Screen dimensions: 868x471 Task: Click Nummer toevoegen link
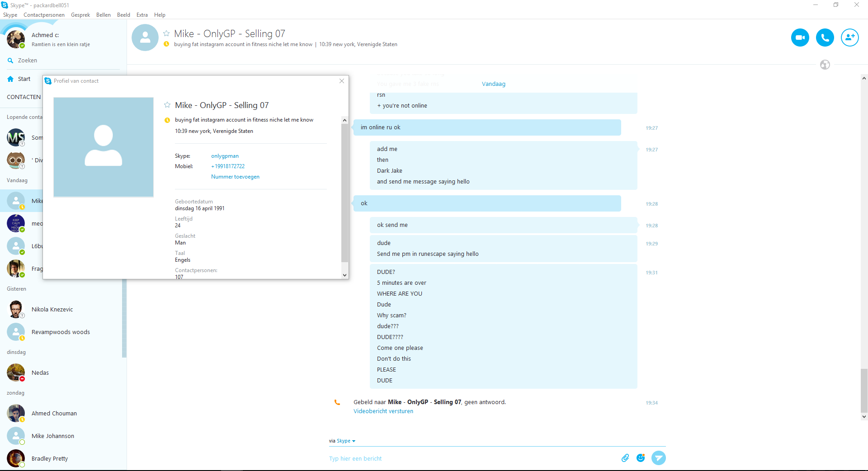click(x=235, y=177)
